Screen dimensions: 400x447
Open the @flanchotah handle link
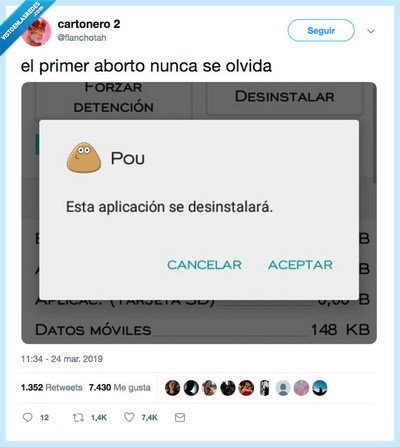pyautogui.click(x=82, y=38)
